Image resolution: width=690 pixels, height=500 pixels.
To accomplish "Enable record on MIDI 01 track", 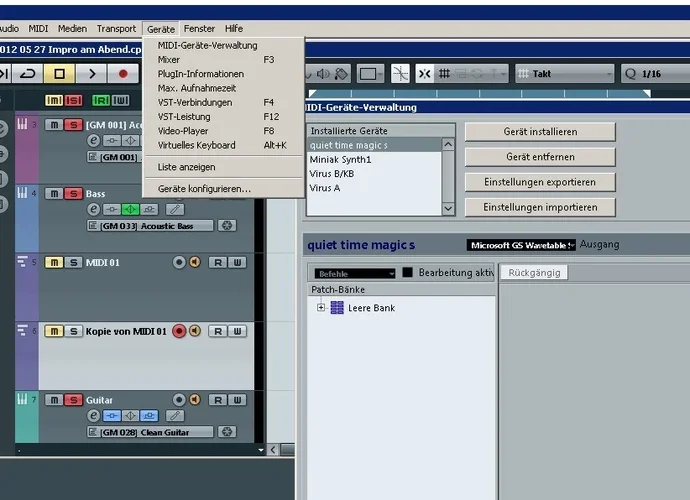I will (179, 262).
